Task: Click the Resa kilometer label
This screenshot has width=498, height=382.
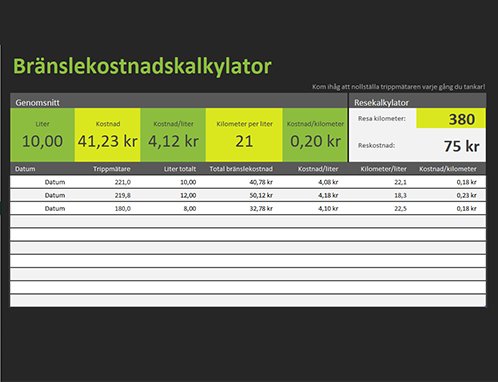Action: click(x=382, y=119)
